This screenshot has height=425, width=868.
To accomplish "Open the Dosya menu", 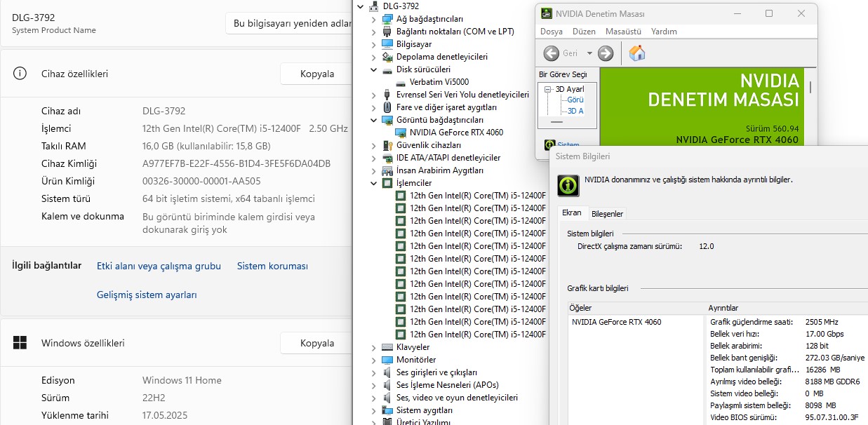I will 552,32.
